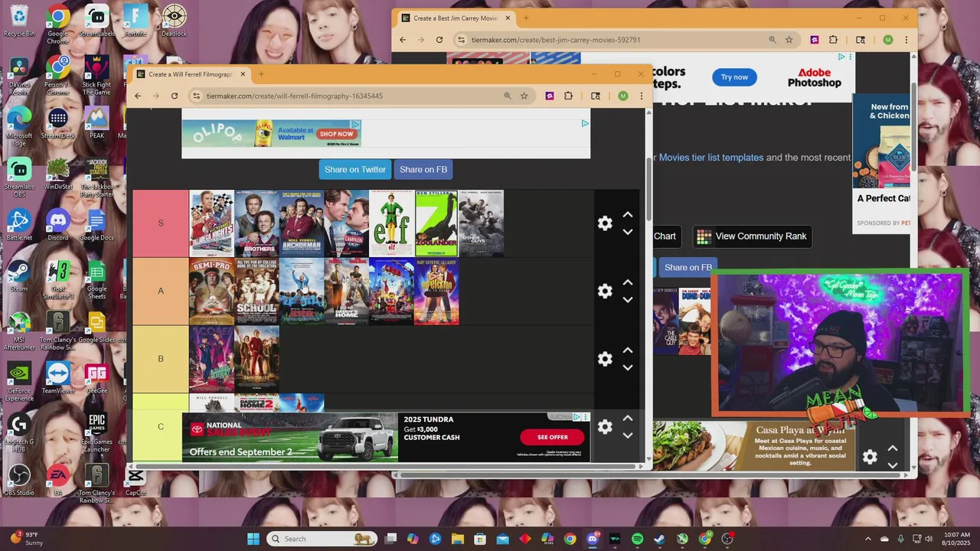Open the Streamlabels desktop shortcut
The height and width of the screenshot is (551, 980).
pos(96,21)
